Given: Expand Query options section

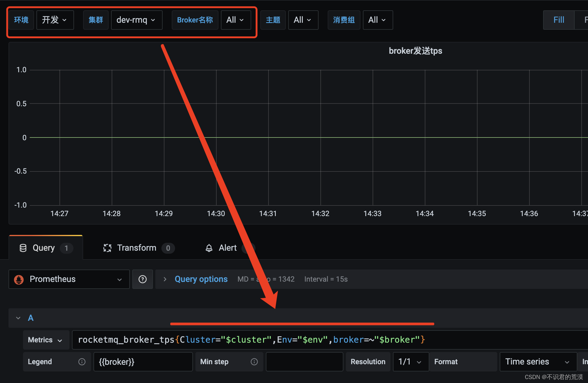Looking at the screenshot, I should (165, 279).
